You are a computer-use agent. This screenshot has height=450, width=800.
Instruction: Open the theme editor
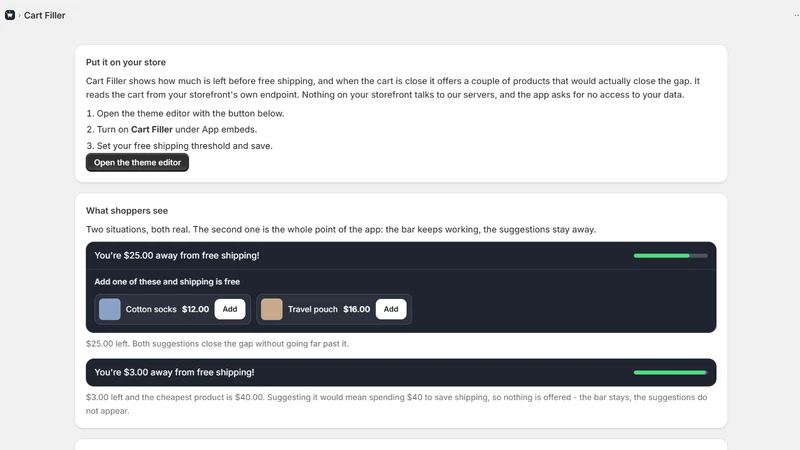(137, 162)
